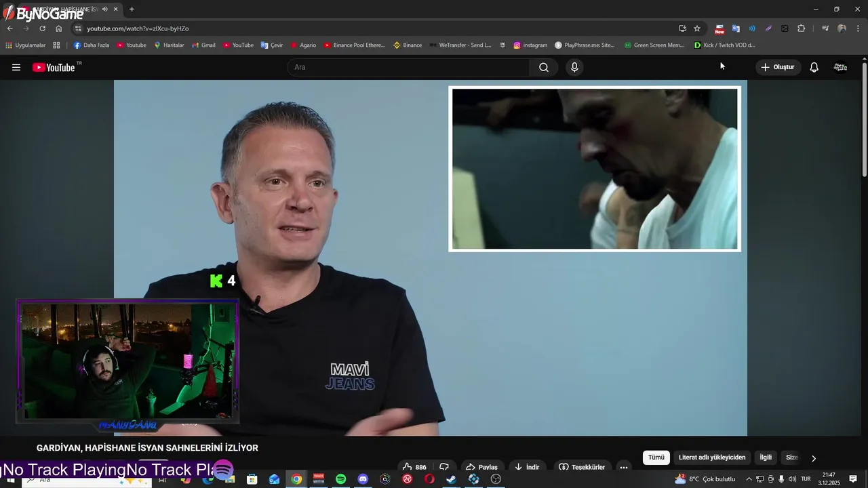Open Green Screen Memes bookmark

click(x=654, y=45)
